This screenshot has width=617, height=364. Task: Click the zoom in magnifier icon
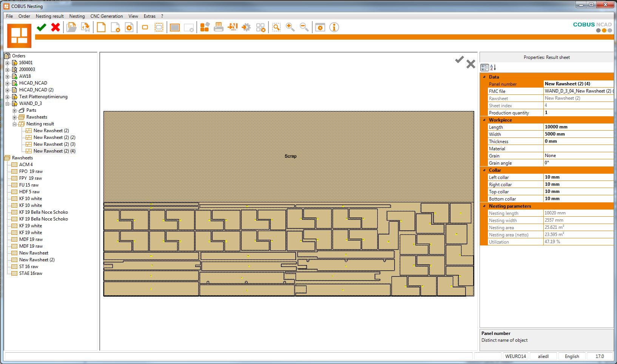point(290,27)
